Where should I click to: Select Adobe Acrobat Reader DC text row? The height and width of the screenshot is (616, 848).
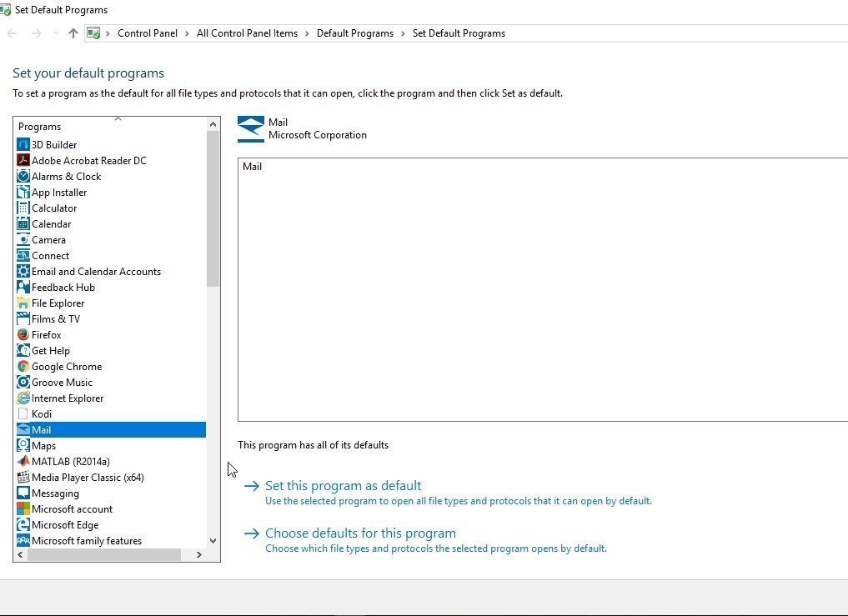[x=88, y=160]
